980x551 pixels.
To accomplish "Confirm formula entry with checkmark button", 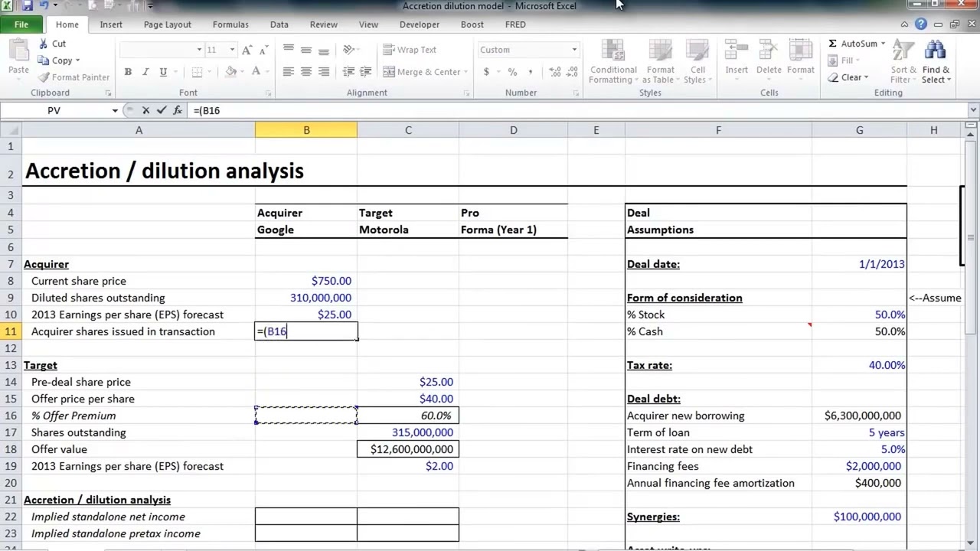I will coord(161,110).
